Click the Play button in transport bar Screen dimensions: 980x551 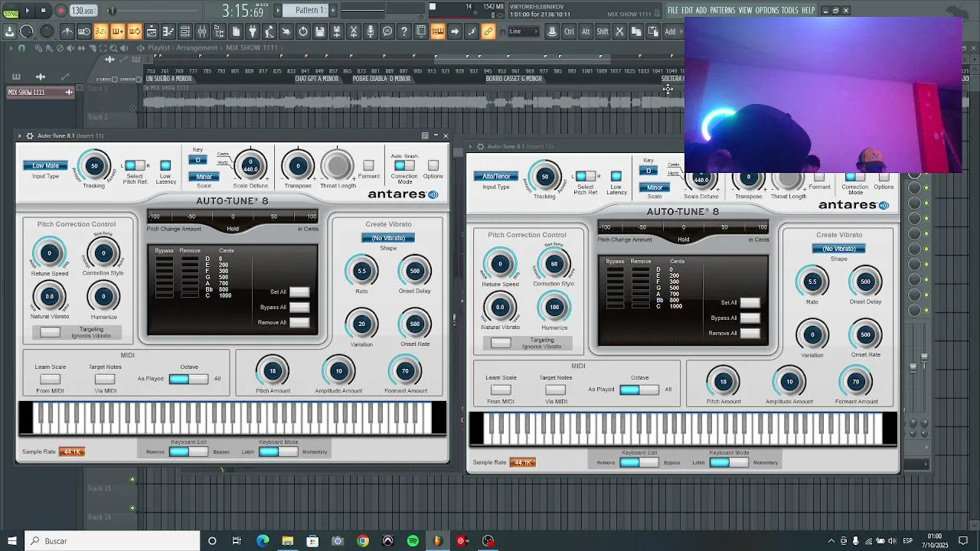click(28, 11)
